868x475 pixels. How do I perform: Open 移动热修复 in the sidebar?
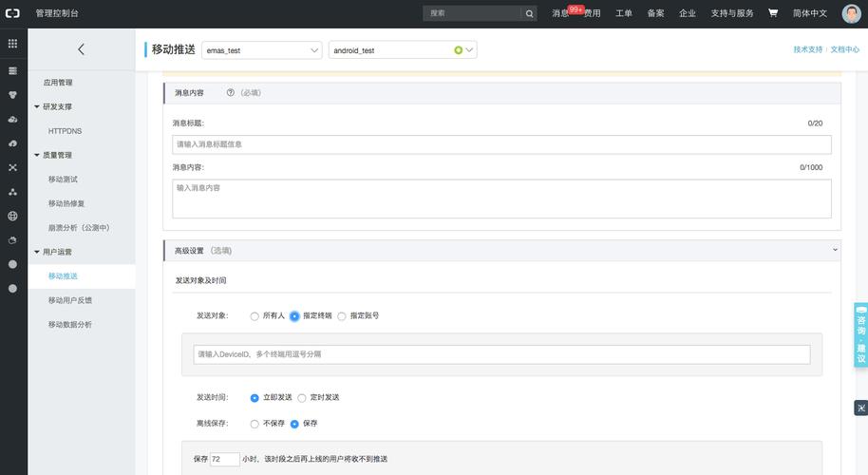click(66, 203)
